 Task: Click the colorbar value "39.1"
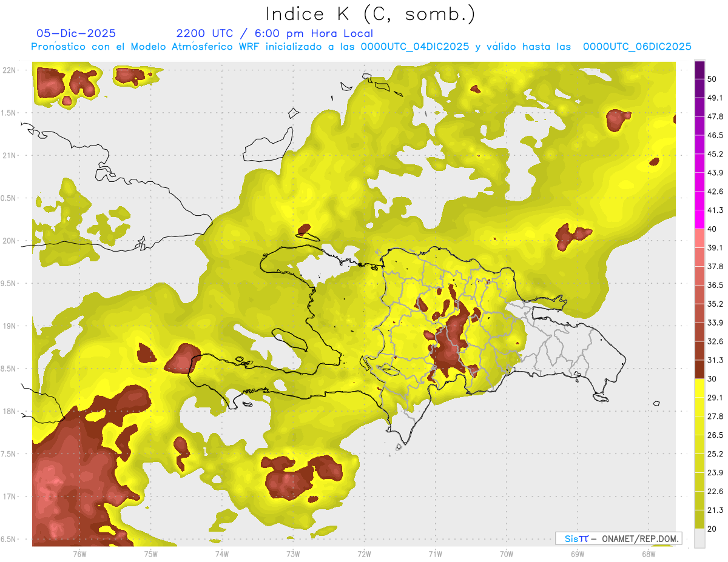tap(715, 248)
